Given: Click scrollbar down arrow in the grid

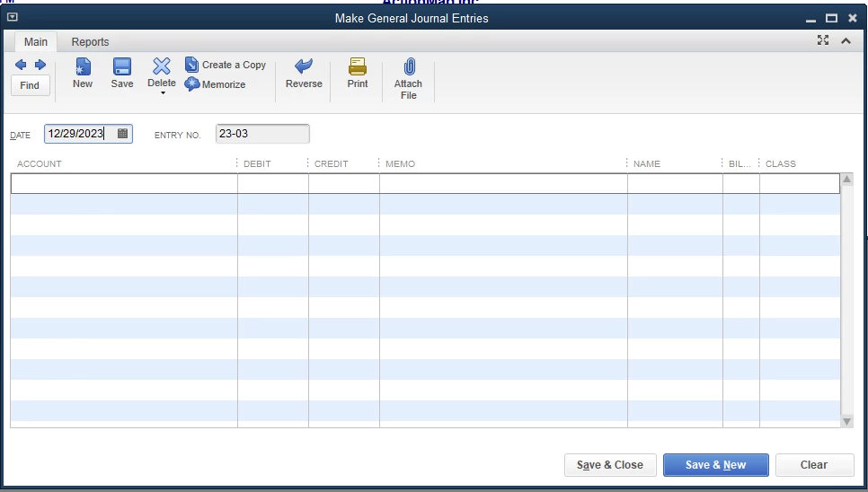Looking at the screenshot, I should pyautogui.click(x=846, y=421).
